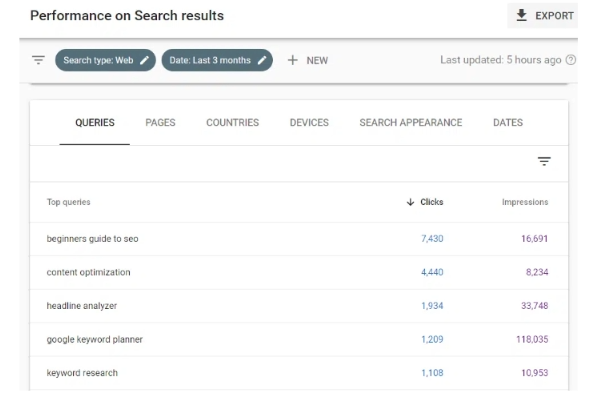Click the plus icon to add filter
Viewport: 603px width, 408px height.
pos(293,60)
